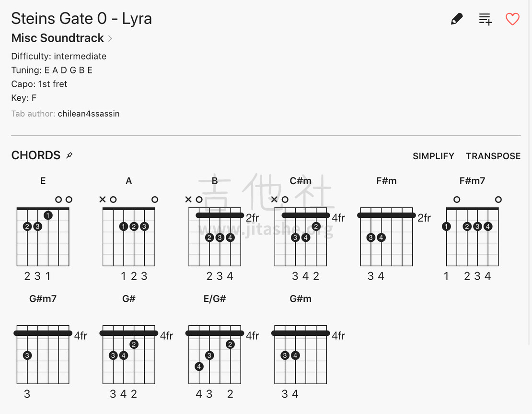Expand the chevron beside Misc Soundtrack

click(x=110, y=38)
